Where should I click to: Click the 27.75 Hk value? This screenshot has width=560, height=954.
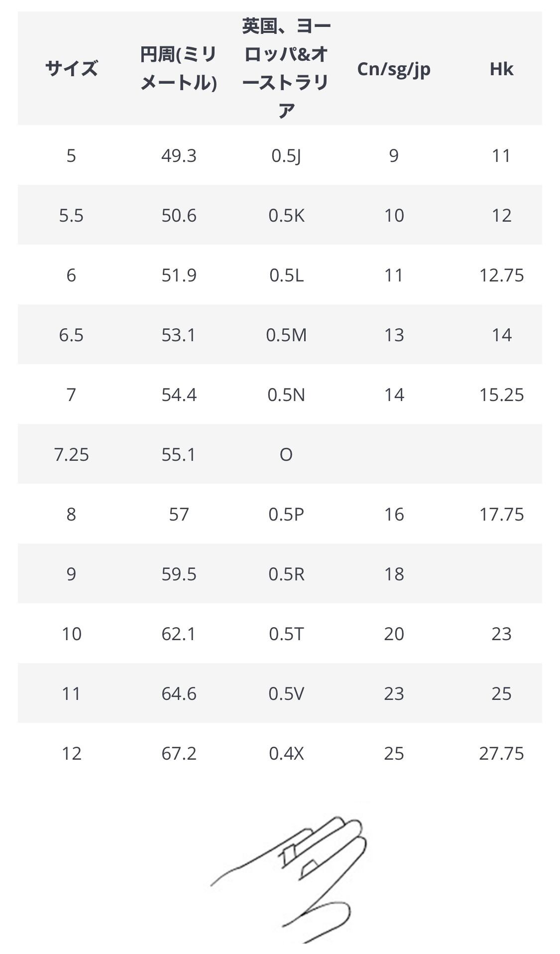point(501,754)
